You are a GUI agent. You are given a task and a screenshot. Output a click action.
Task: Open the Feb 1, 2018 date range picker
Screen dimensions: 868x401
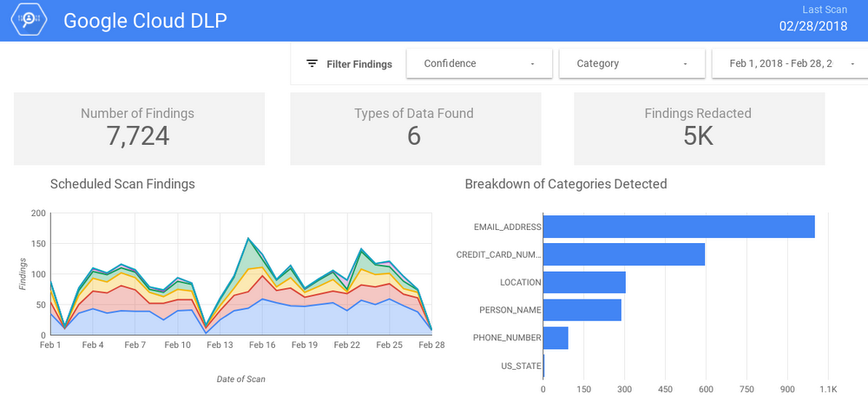click(x=792, y=63)
